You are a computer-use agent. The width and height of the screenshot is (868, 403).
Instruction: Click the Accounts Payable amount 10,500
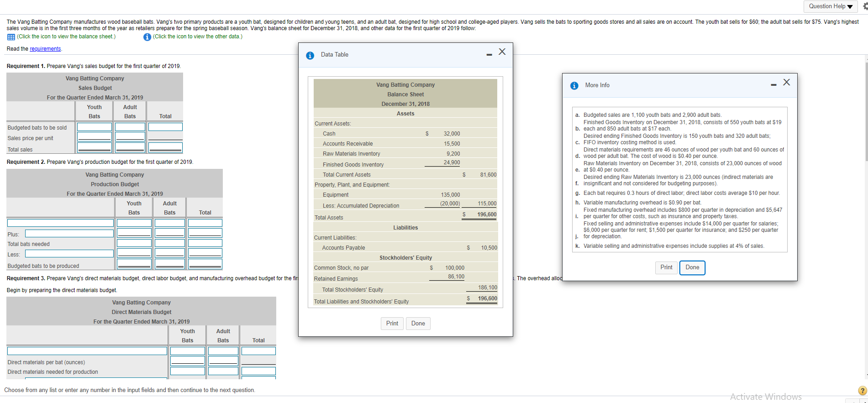489,248
